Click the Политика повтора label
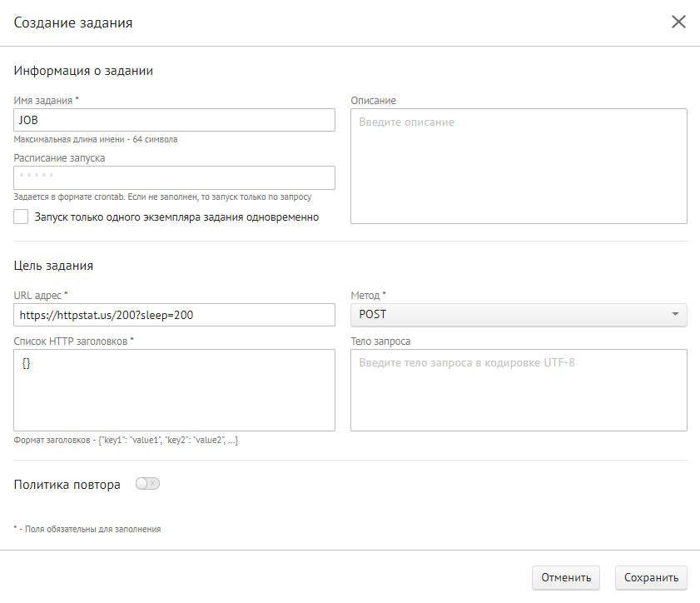Viewport: 700px width, 603px height. pyautogui.click(x=67, y=484)
